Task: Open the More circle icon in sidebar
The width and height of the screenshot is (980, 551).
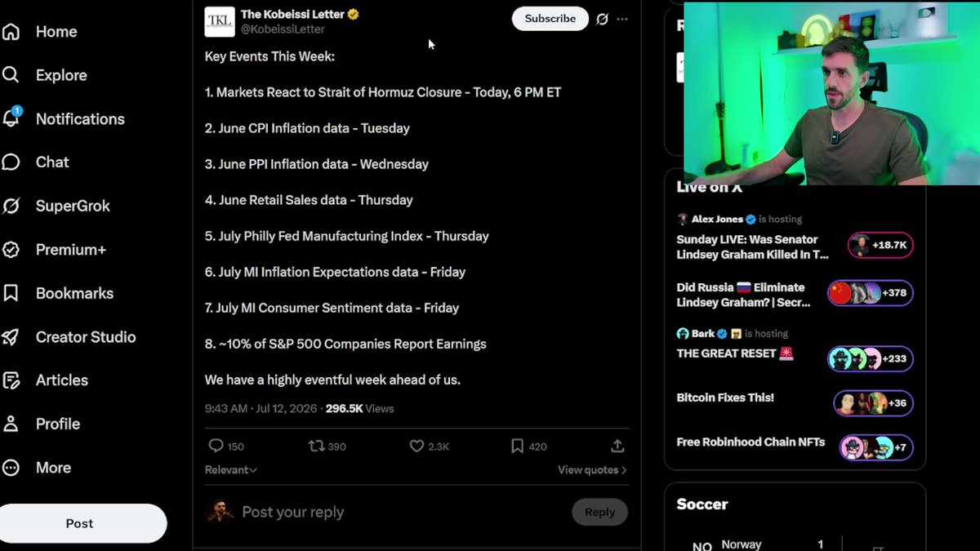Action: (11, 468)
